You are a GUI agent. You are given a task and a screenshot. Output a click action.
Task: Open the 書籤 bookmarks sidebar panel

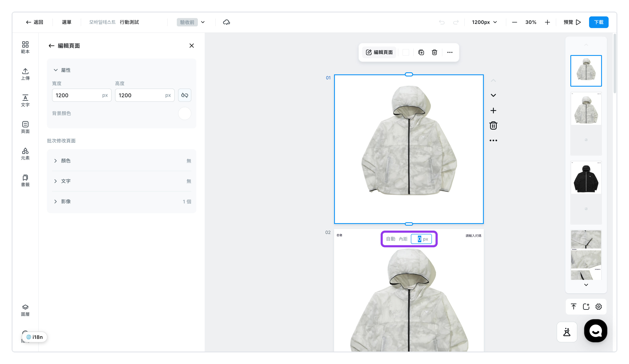coord(25,181)
